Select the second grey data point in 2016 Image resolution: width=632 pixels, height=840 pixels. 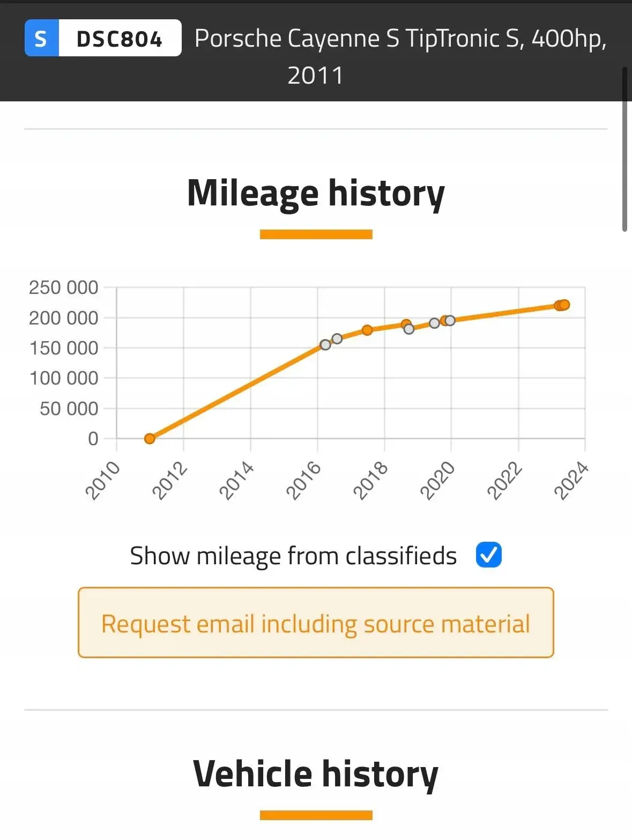(x=337, y=338)
